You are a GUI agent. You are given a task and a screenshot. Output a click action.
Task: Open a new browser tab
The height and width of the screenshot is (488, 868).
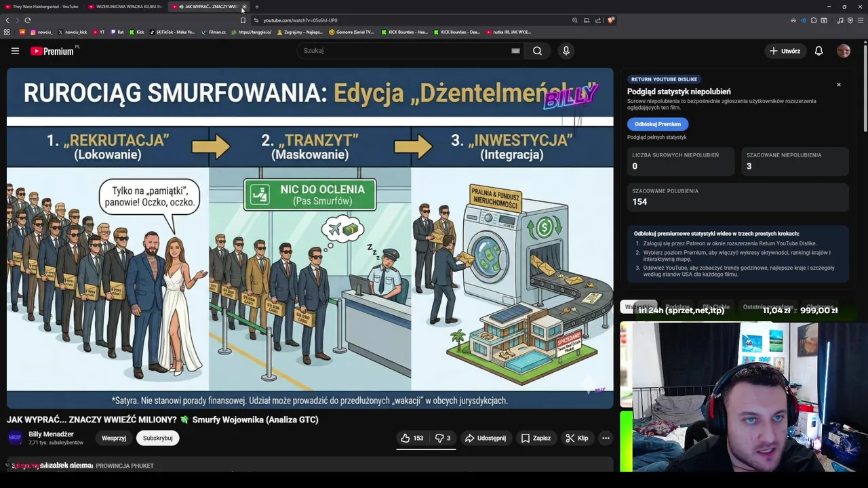[x=256, y=7]
